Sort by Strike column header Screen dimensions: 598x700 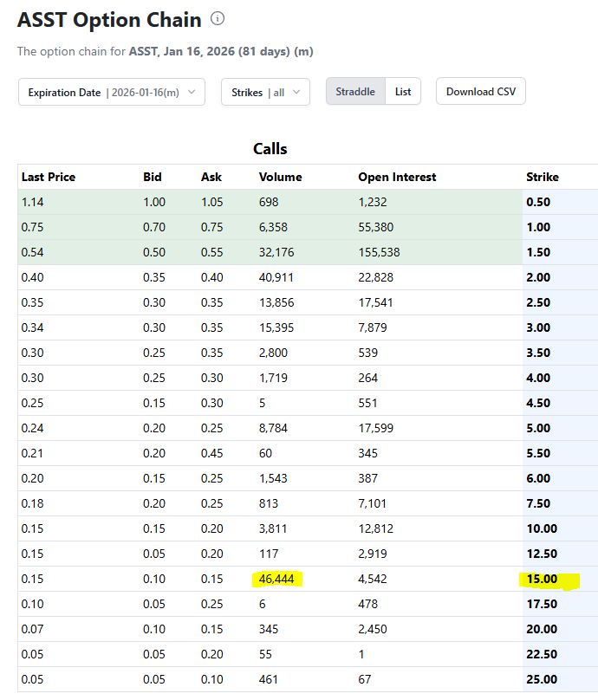tap(543, 177)
